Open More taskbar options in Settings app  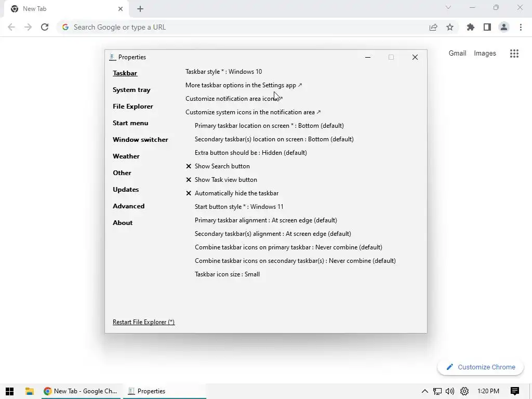click(244, 85)
